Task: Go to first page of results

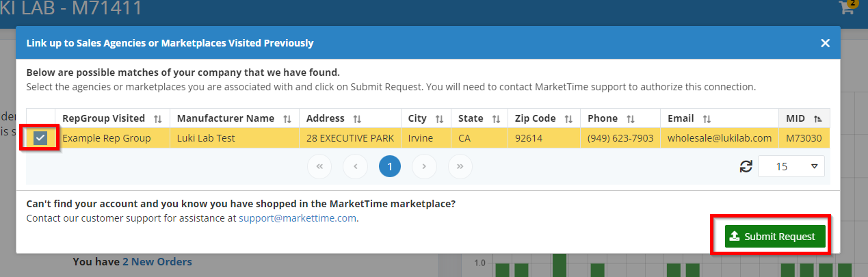Action: (320, 166)
